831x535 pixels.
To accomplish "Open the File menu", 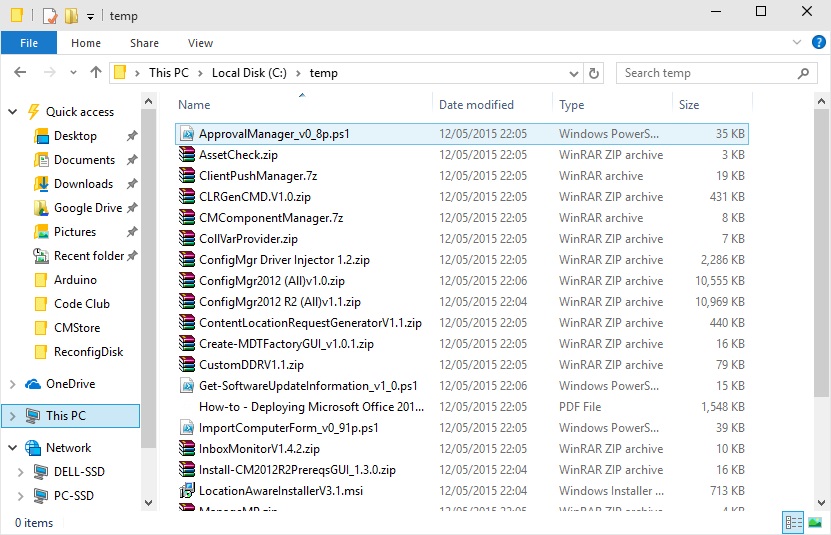I will click(29, 43).
